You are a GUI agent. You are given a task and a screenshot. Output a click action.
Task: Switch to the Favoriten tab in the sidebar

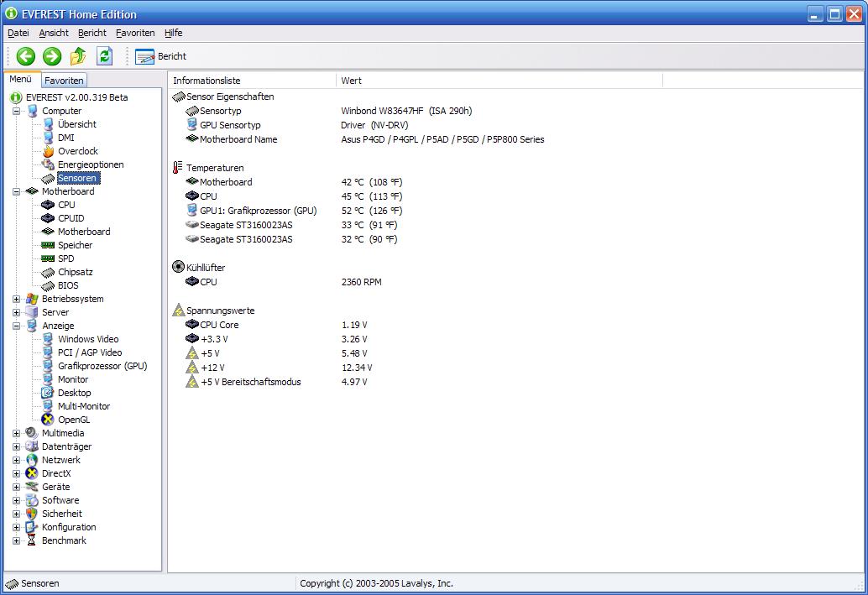click(x=64, y=81)
